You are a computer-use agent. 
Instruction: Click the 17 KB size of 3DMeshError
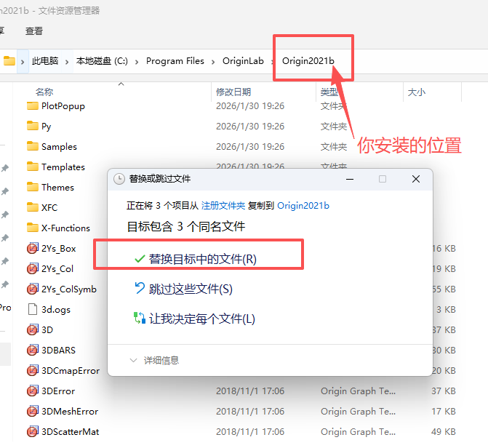coord(444,411)
